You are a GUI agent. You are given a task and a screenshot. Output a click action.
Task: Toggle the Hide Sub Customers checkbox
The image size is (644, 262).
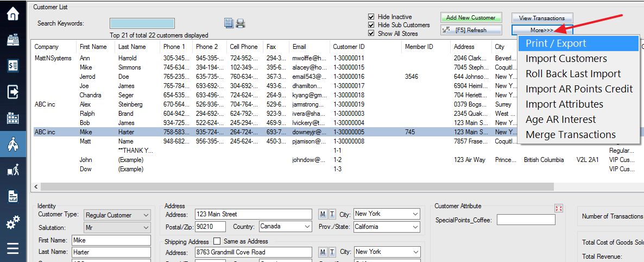pyautogui.click(x=371, y=25)
